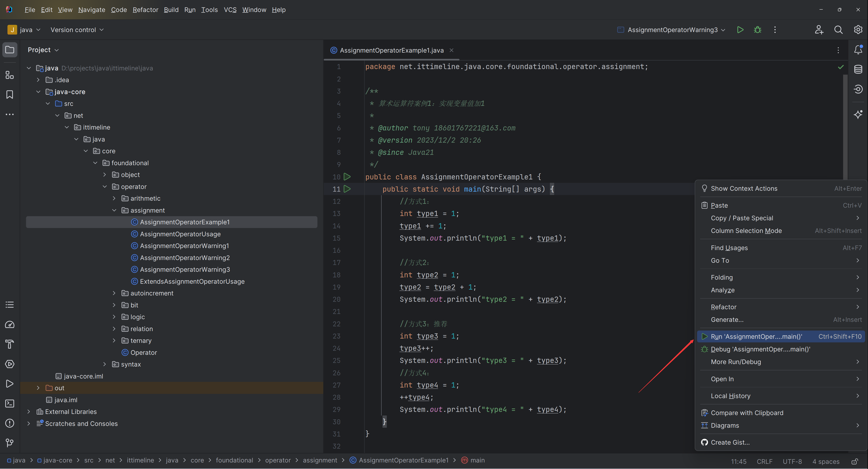Open the Refactor menu in menu bar
This screenshot has height=469, width=868.
click(x=145, y=10)
